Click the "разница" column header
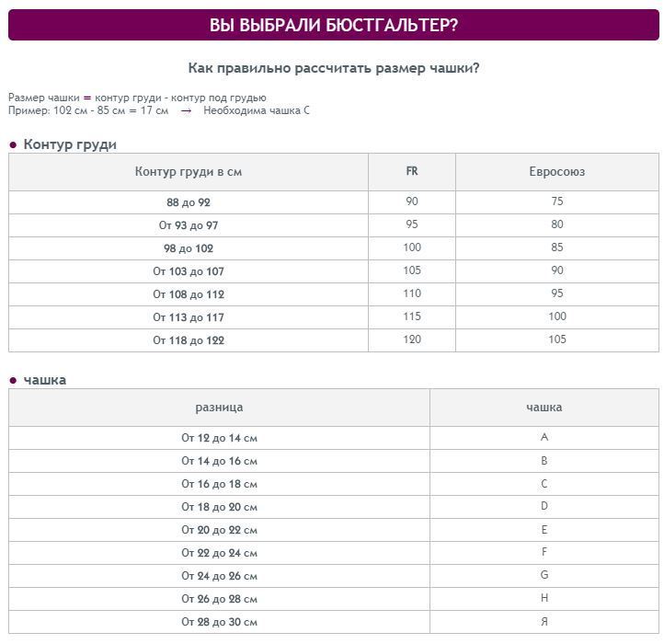Screen dimensions: 664x644 (219, 408)
